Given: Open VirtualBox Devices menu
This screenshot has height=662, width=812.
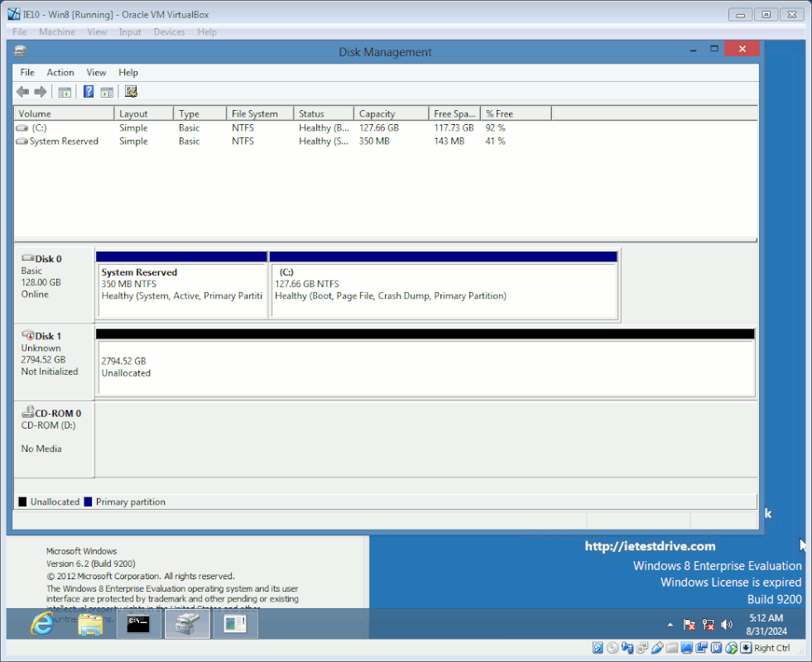Looking at the screenshot, I should click(x=170, y=32).
